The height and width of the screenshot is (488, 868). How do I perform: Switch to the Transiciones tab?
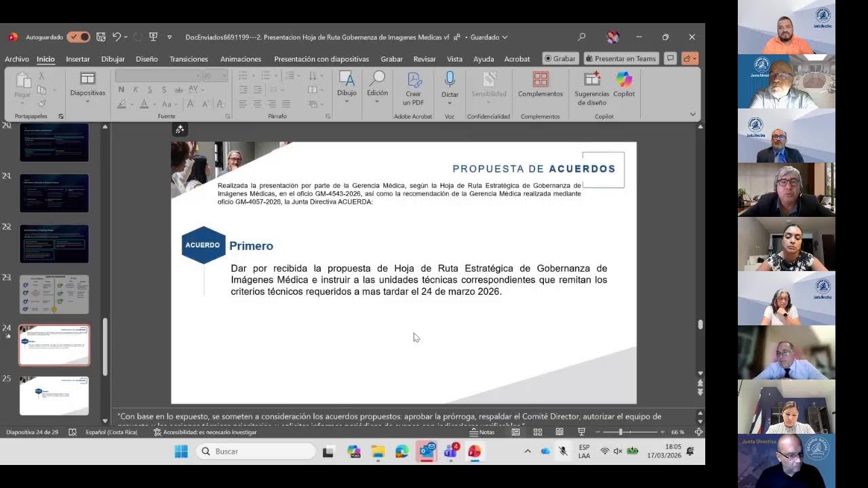click(x=189, y=59)
